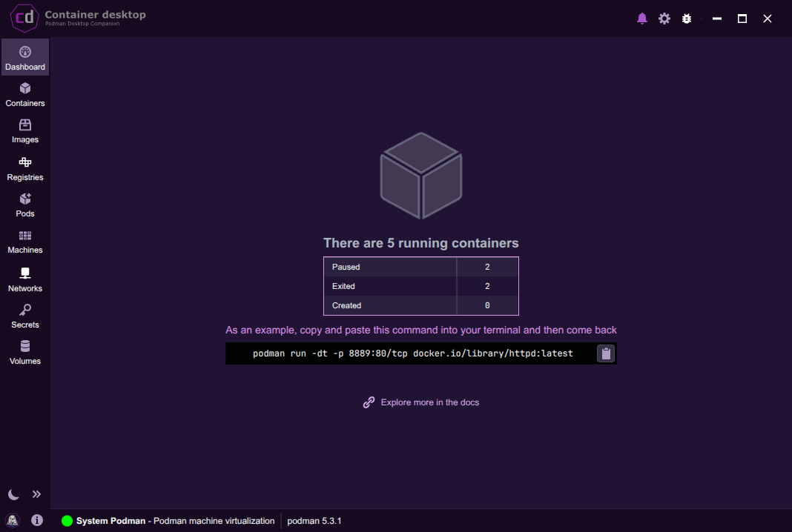792x532 pixels.
Task: Select the Exited row label
Action: 343,286
